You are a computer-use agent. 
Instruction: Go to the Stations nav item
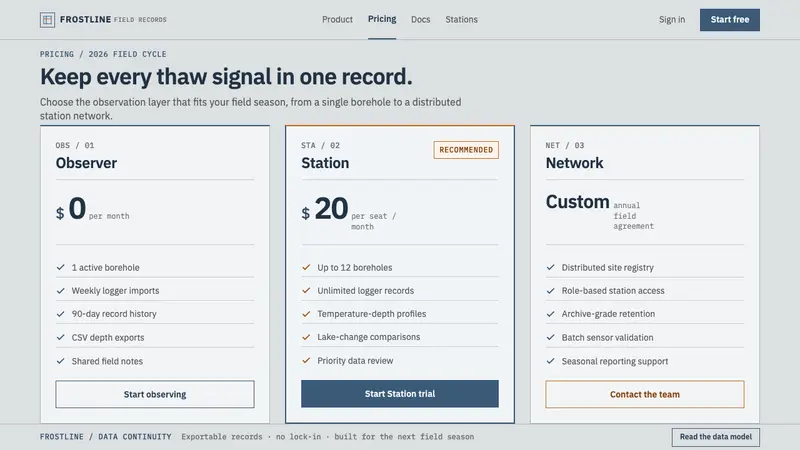461,19
